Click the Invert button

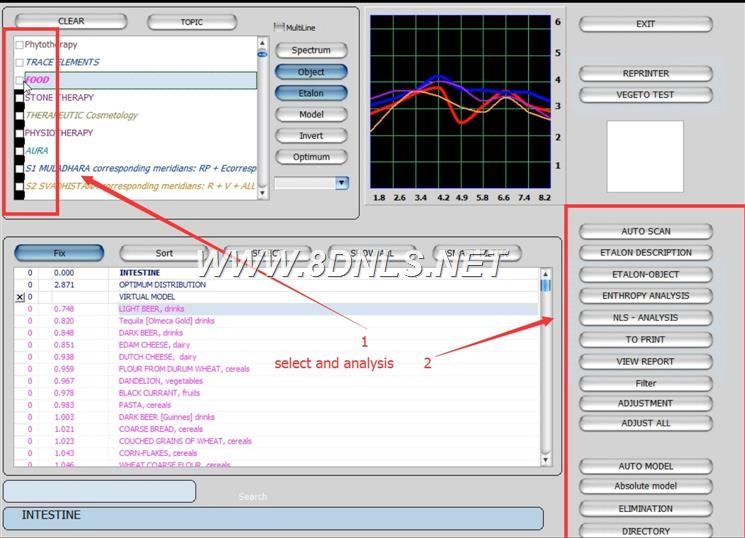[x=310, y=136]
